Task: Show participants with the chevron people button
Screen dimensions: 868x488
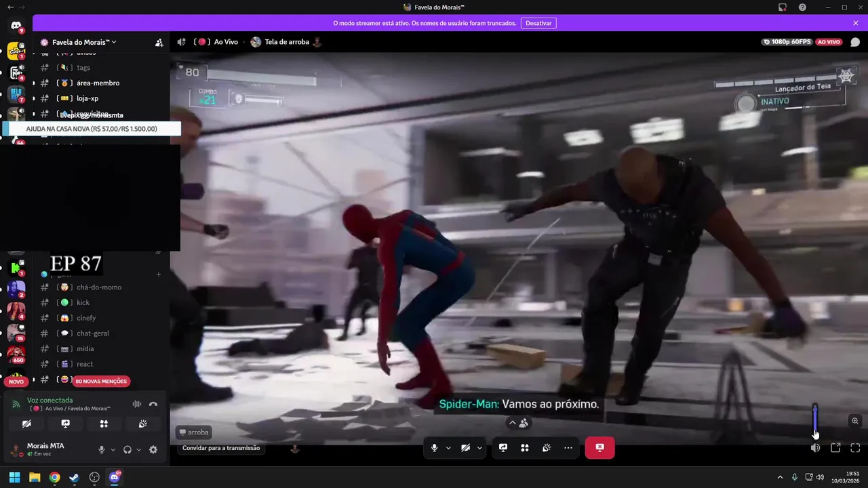Action: click(519, 423)
